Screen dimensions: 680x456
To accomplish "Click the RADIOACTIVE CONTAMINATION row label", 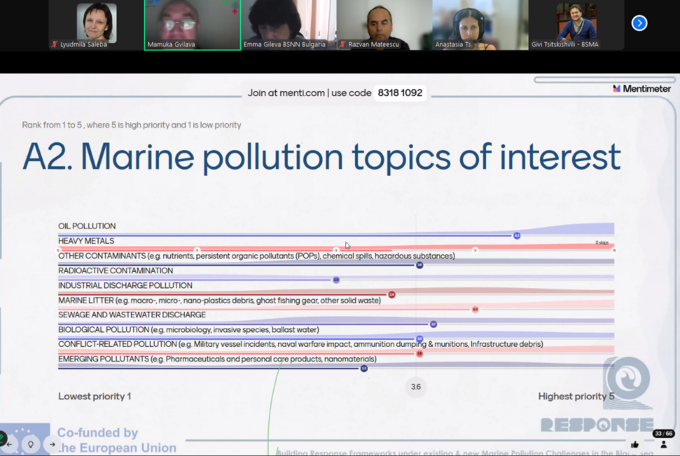I will [x=108, y=270].
